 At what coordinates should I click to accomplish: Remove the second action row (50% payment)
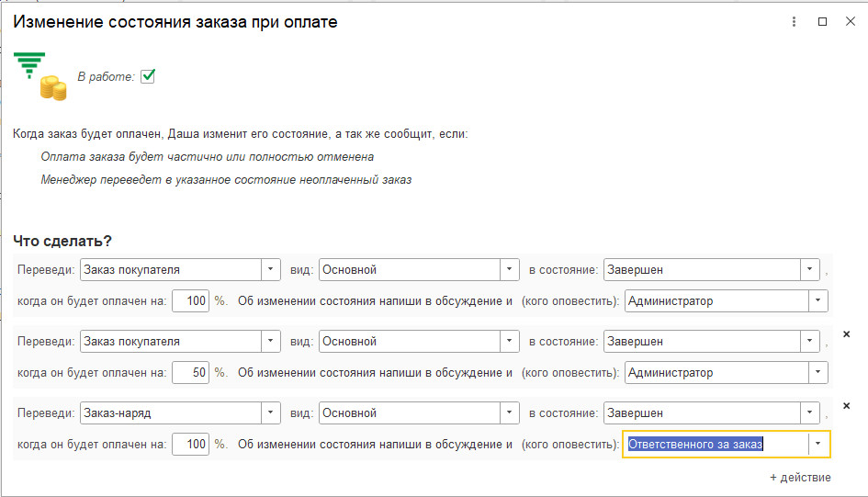[x=846, y=334]
